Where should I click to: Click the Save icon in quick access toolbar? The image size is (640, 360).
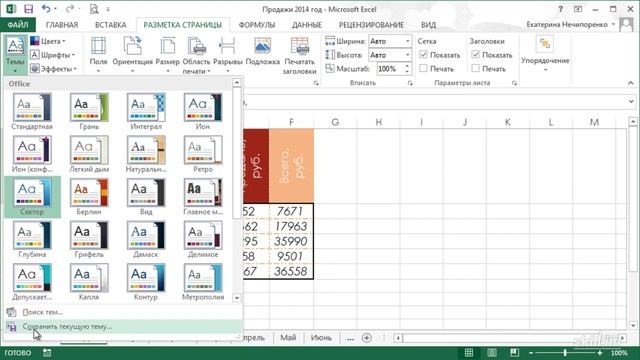point(28,9)
